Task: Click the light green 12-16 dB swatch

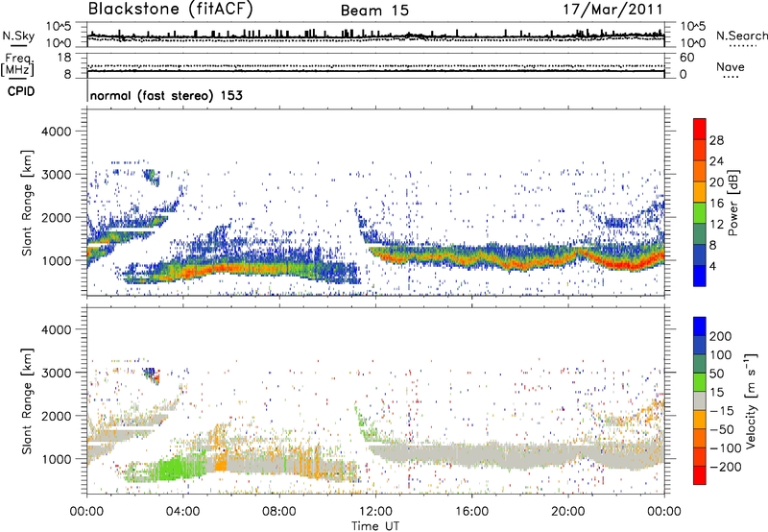Action: pos(700,212)
